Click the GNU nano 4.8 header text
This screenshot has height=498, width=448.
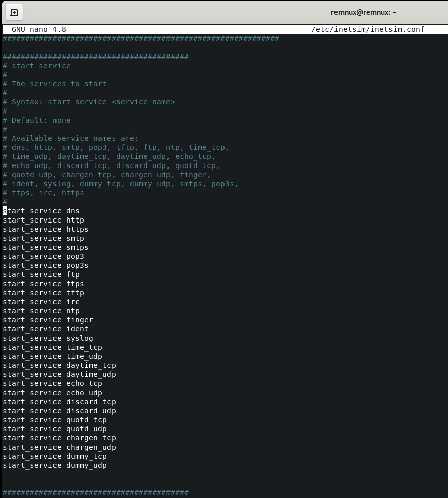tap(39, 29)
